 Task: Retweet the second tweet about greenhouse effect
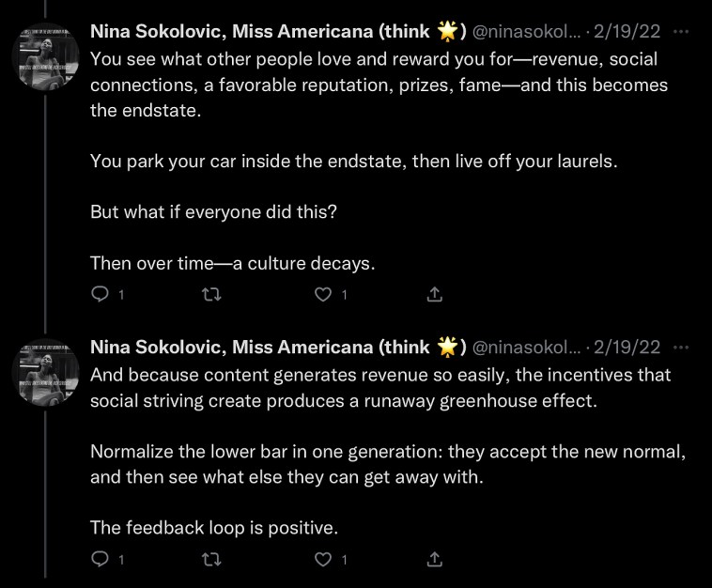click(x=211, y=560)
